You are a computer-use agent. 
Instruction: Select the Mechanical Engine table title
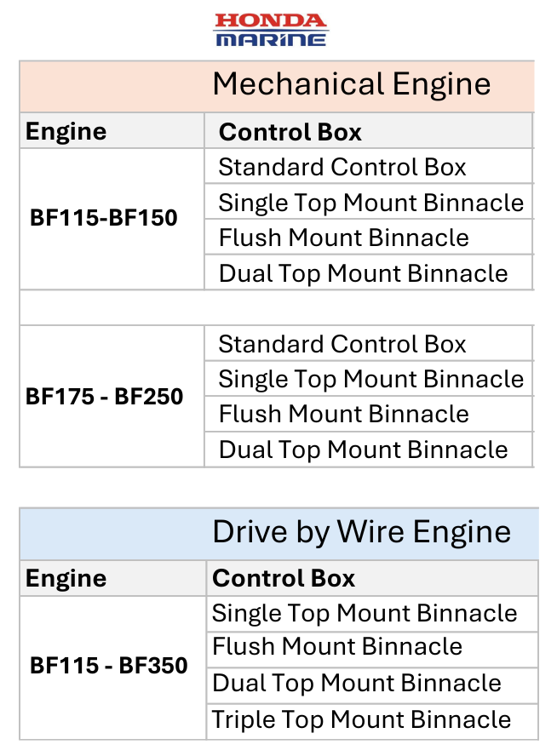pos(351,84)
